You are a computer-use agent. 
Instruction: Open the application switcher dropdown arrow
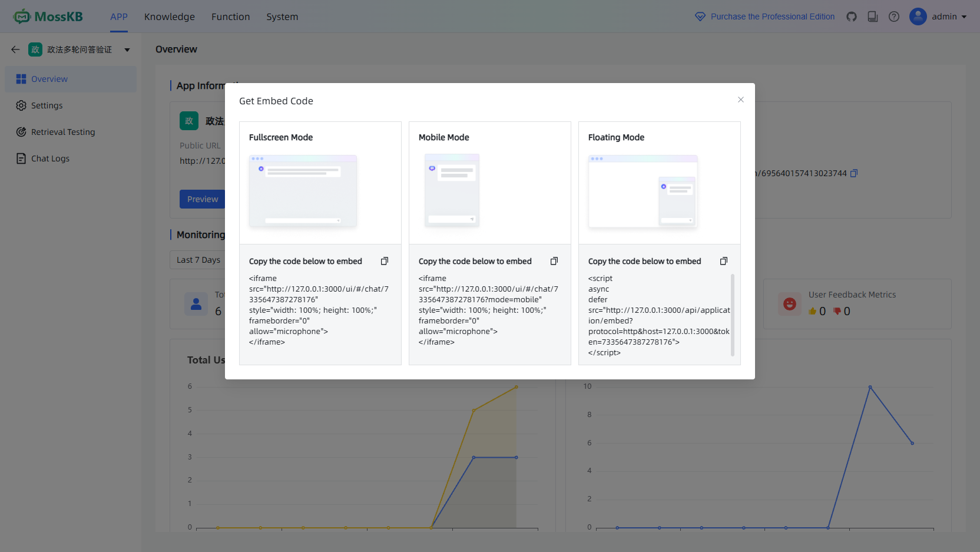[x=127, y=50]
